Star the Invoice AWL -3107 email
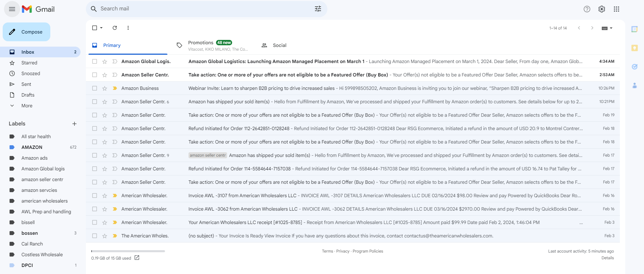 pos(105,196)
